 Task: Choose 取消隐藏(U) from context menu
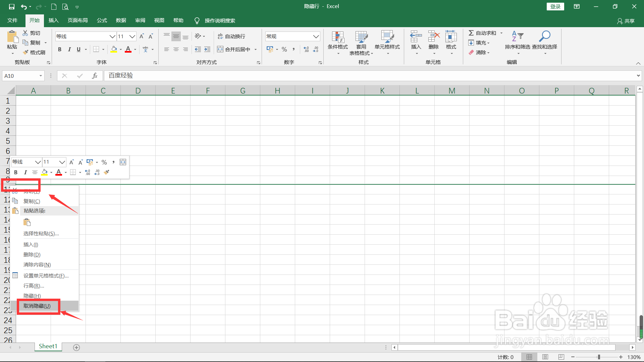click(x=45, y=306)
